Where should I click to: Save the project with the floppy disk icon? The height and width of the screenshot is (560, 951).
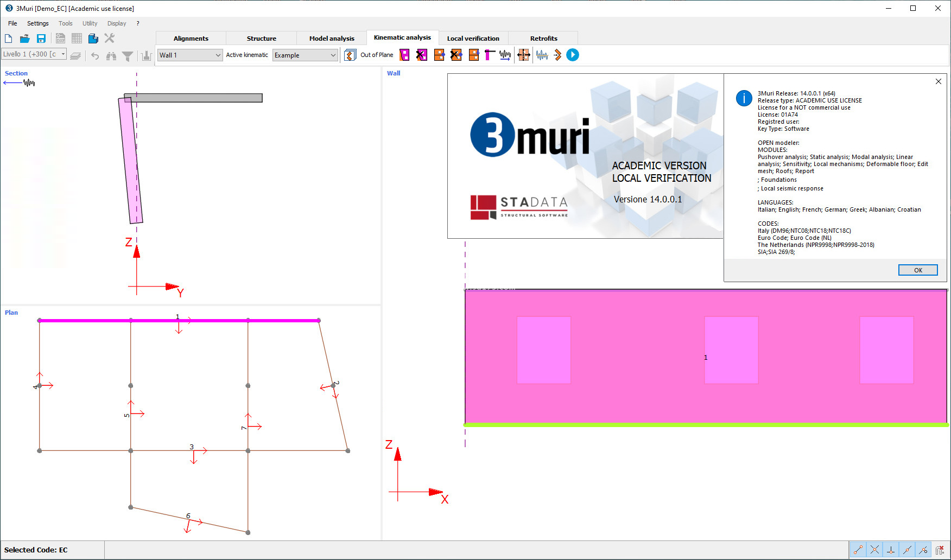(x=41, y=39)
